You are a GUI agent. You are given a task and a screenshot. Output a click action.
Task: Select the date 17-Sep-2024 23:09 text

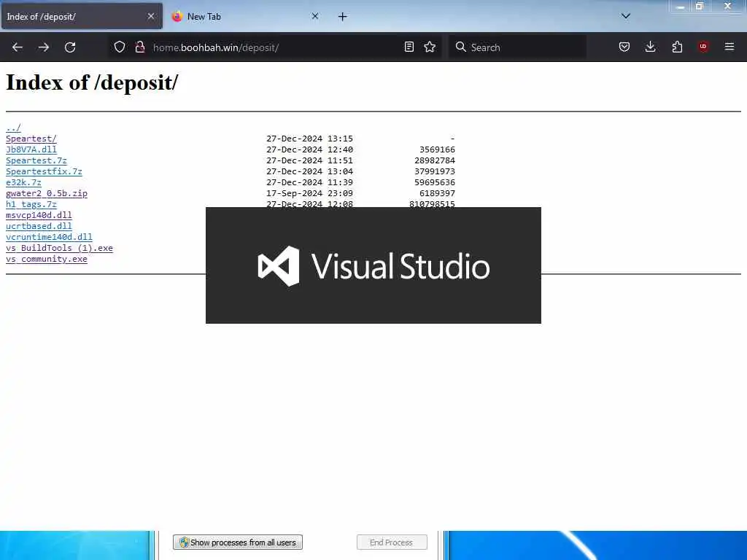[x=309, y=193]
